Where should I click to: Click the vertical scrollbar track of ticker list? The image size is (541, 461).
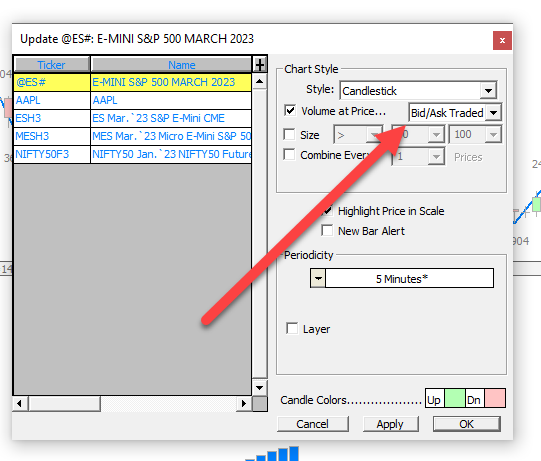259,234
